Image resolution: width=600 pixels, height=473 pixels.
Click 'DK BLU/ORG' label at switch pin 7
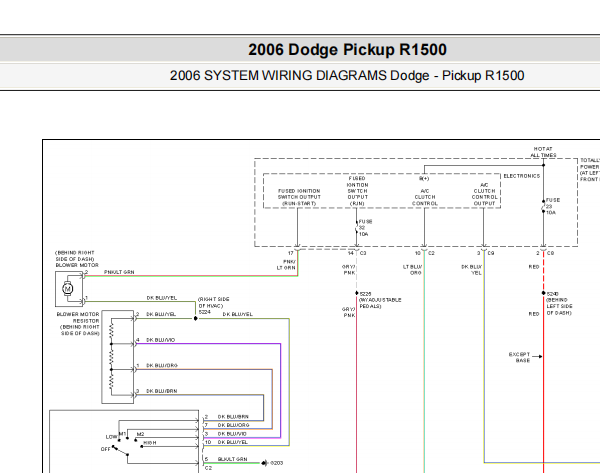[233, 425]
